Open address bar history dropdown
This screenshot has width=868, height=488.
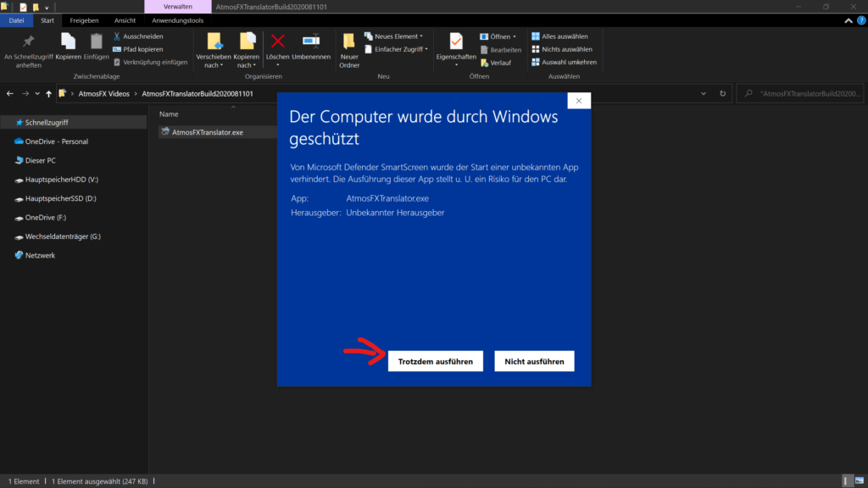click(x=704, y=93)
